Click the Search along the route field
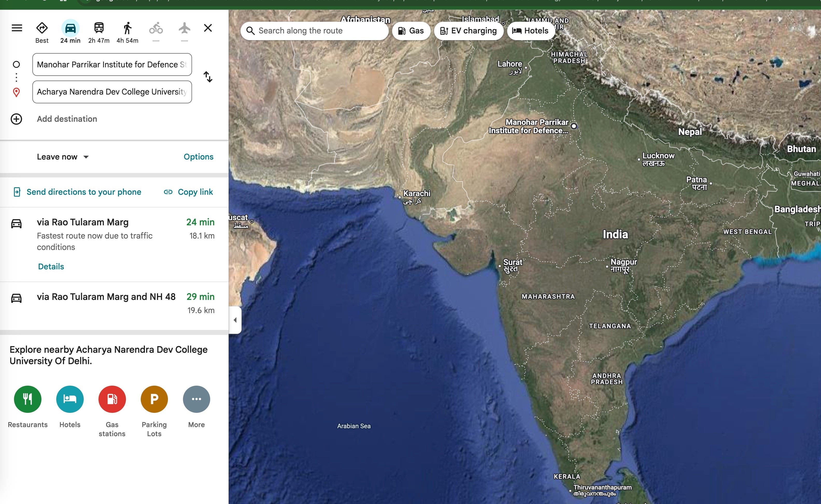Screen dimensions: 821x504 click(314, 31)
